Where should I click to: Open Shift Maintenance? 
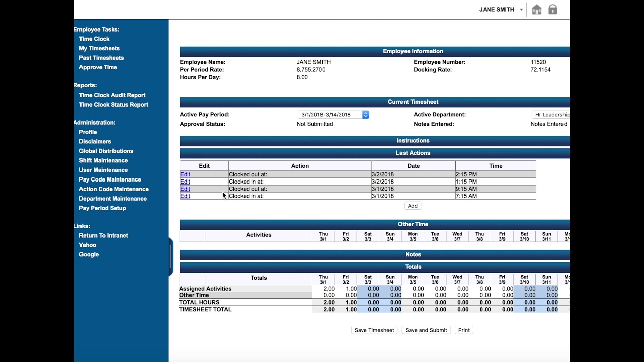[103, 161]
